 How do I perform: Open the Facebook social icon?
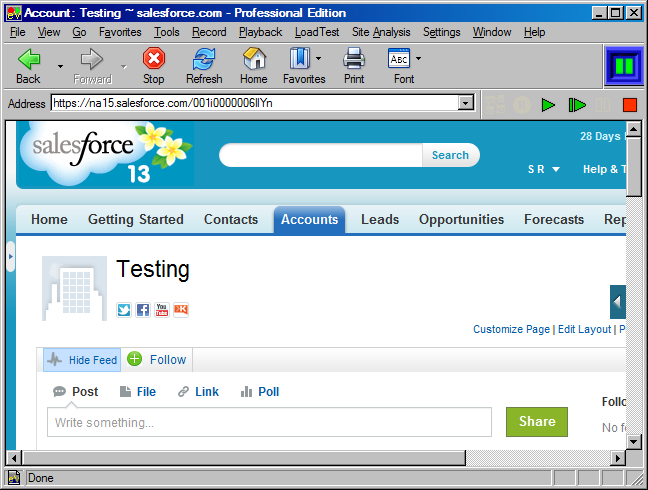[x=143, y=309]
